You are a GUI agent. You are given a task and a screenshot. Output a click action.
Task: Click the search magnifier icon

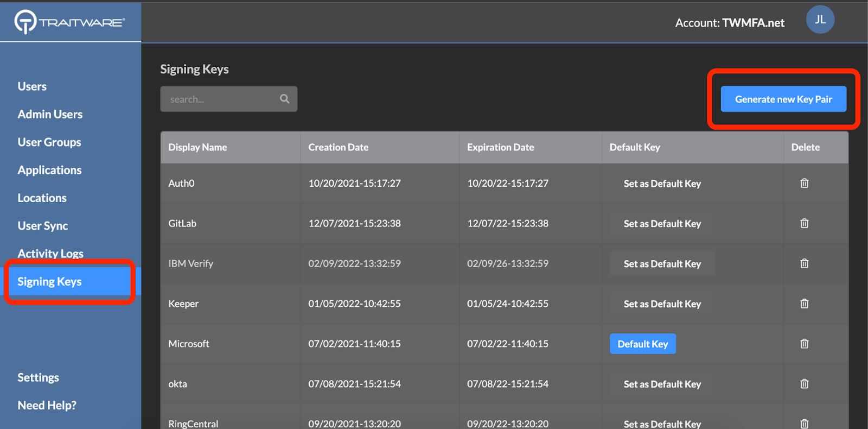pos(285,99)
